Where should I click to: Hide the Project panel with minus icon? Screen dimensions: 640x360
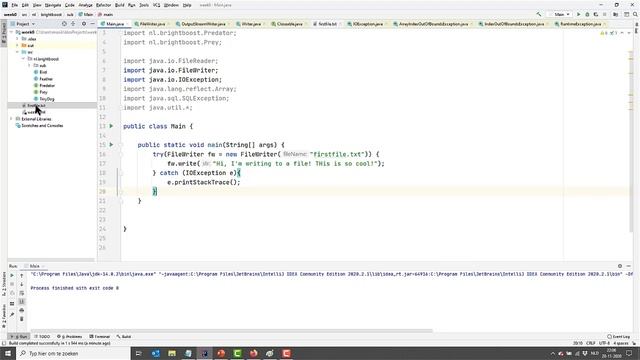click(92, 24)
